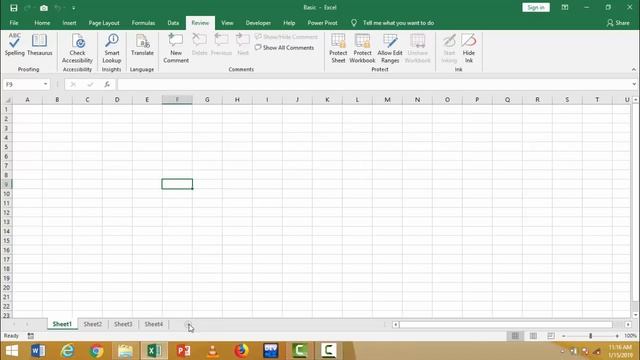Click the horizontal scrollbar right arrow
This screenshot has width=640, height=360.
(x=628, y=324)
